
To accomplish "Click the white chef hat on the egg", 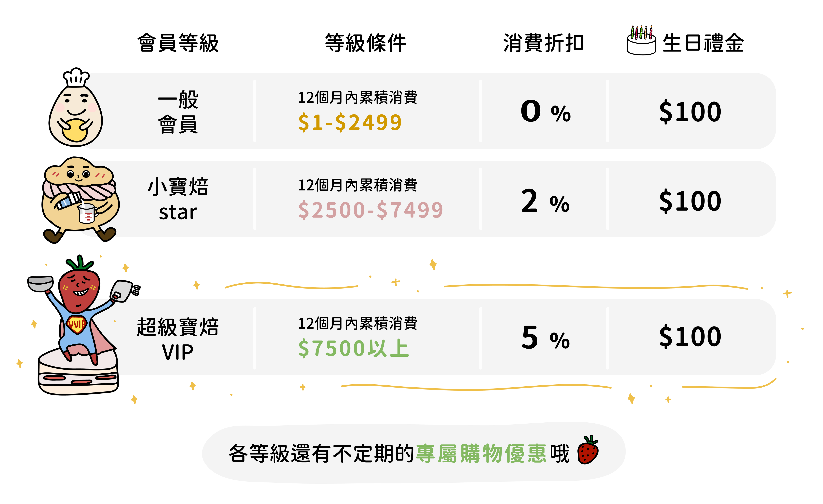I will (x=76, y=77).
